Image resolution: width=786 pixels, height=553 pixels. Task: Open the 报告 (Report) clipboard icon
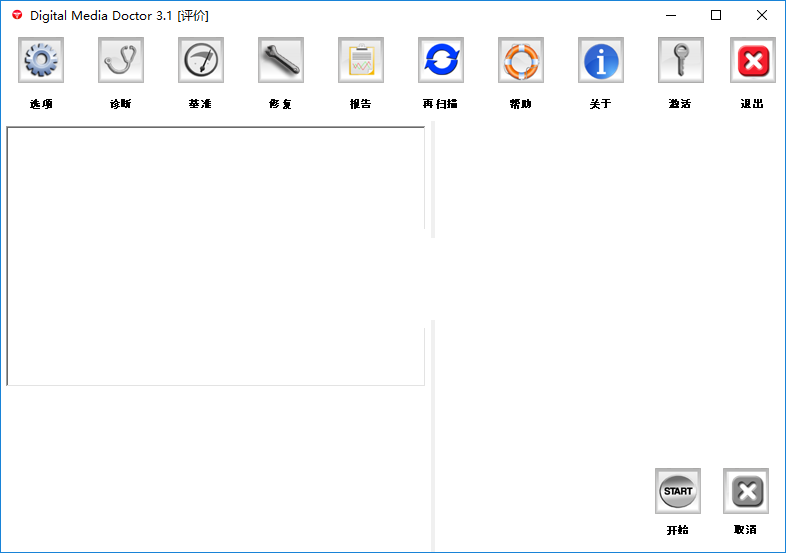pyautogui.click(x=361, y=61)
